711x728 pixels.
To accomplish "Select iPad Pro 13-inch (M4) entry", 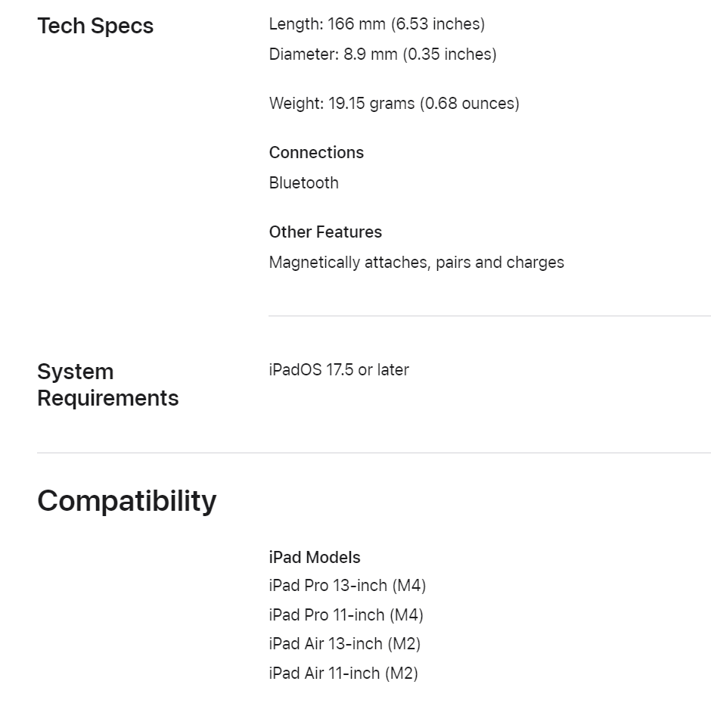I will tap(348, 586).
